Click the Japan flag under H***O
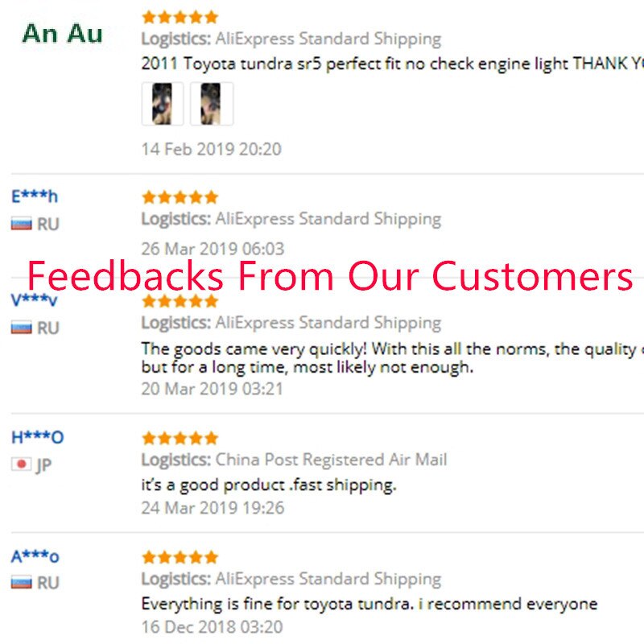The width and height of the screenshot is (644, 644). pyautogui.click(x=22, y=464)
